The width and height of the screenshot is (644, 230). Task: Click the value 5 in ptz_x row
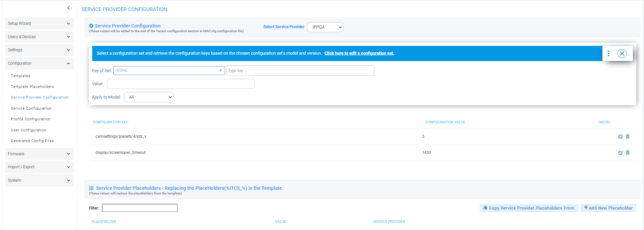pos(423,136)
